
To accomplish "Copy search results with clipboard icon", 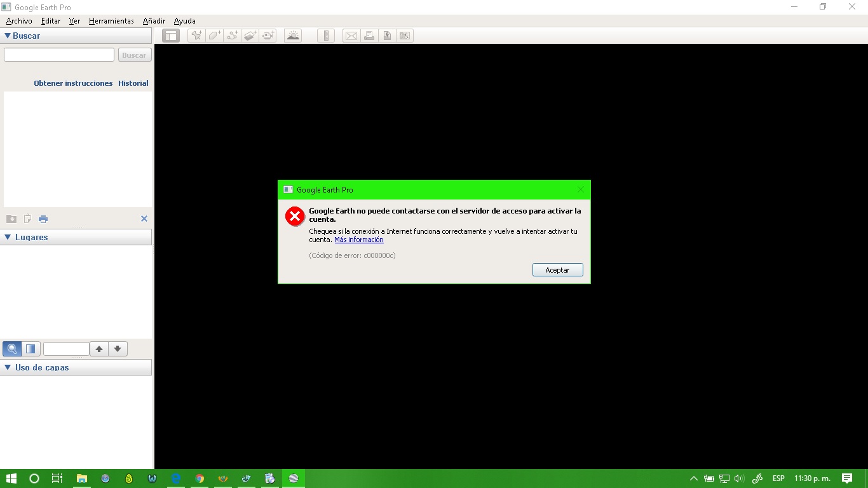I will (27, 219).
